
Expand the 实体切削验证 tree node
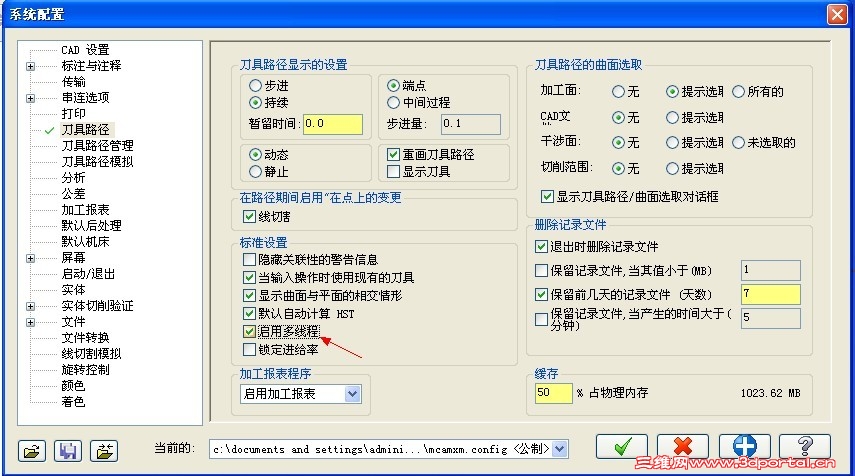point(31,306)
